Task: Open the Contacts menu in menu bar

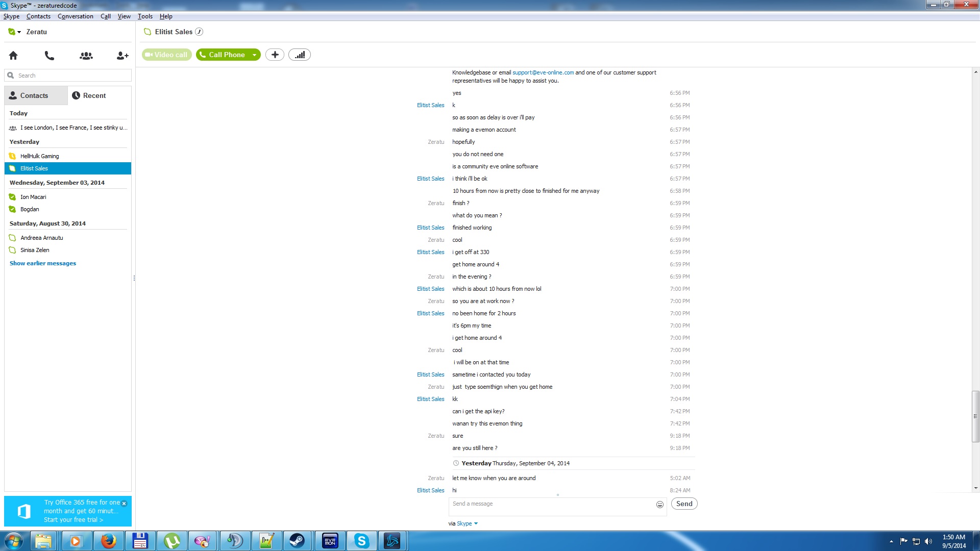Action: (38, 16)
